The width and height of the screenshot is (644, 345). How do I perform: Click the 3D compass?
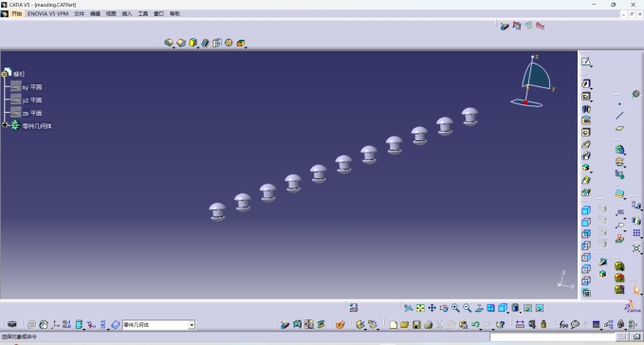point(533,82)
